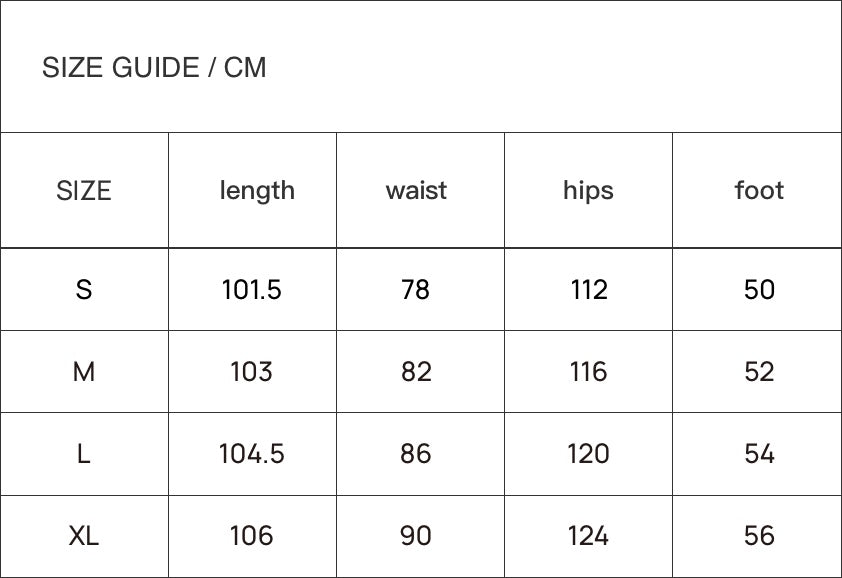Select the M size row label

click(84, 372)
